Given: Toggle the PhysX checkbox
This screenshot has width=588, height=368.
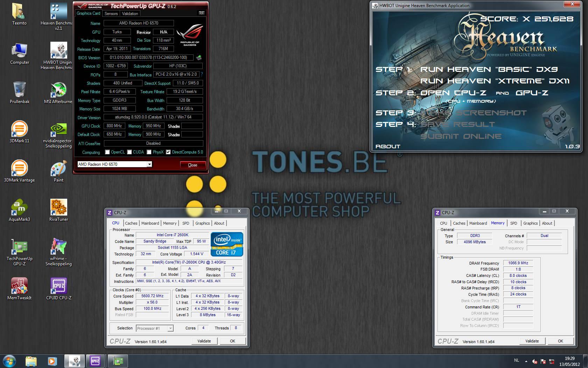Looking at the screenshot, I should point(149,152).
